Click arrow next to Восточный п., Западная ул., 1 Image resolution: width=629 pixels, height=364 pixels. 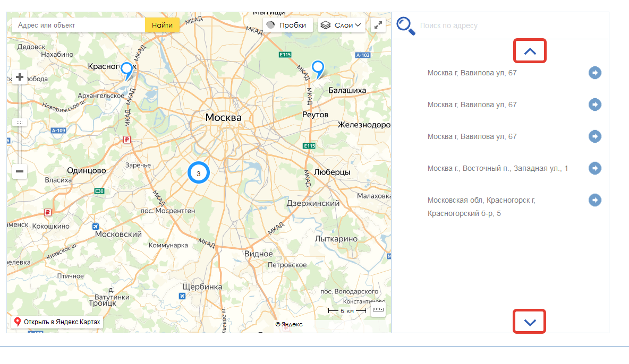(x=595, y=168)
